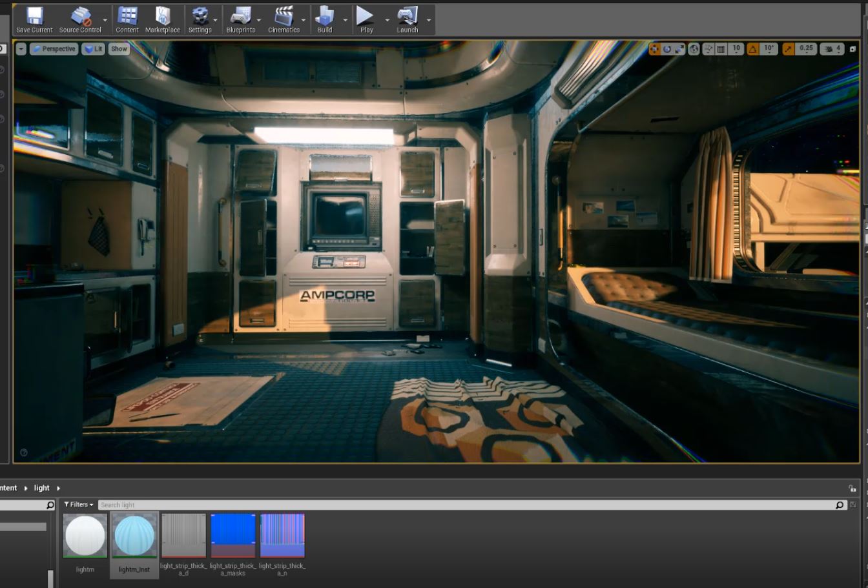Expand the Blueprints dropdown arrow
Image resolution: width=868 pixels, height=588 pixels.
[259, 20]
